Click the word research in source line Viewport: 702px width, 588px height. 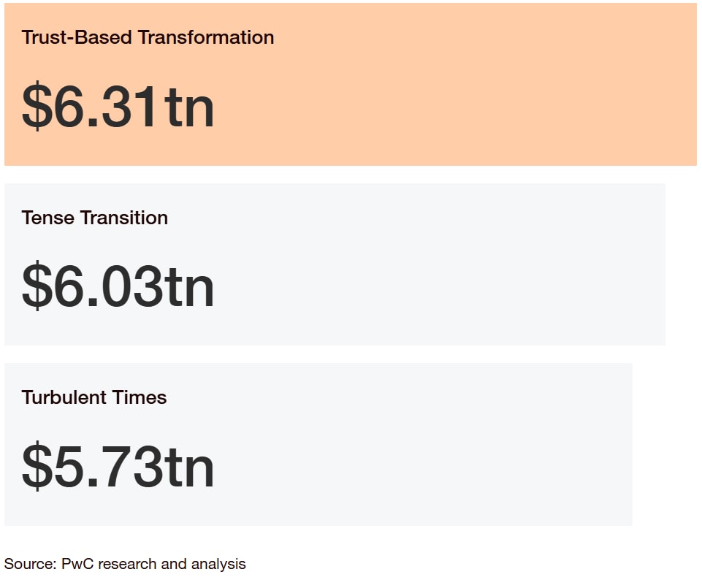coord(127,563)
